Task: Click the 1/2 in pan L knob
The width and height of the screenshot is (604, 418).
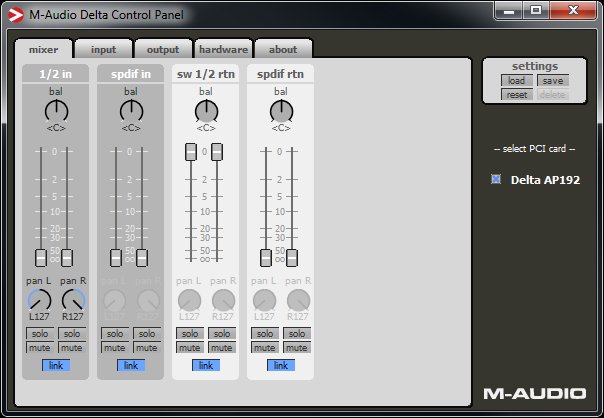Action: click(x=39, y=300)
